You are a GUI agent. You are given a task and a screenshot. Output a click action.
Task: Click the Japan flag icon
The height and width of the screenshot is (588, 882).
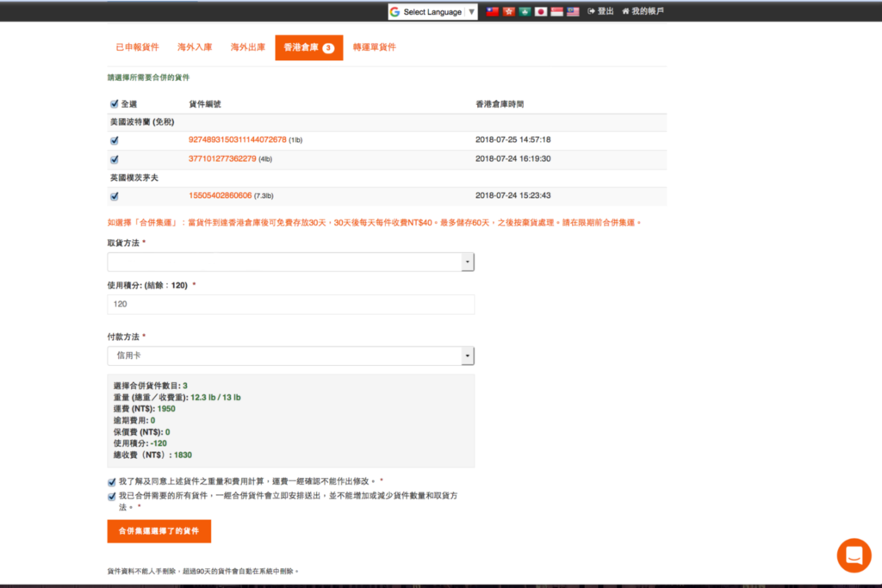click(x=541, y=11)
